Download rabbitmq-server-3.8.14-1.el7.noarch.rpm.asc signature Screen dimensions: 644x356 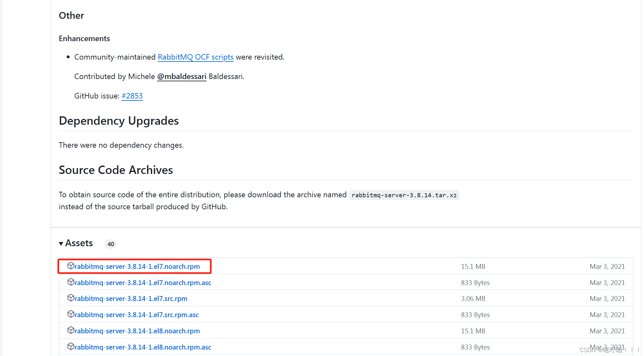(143, 282)
